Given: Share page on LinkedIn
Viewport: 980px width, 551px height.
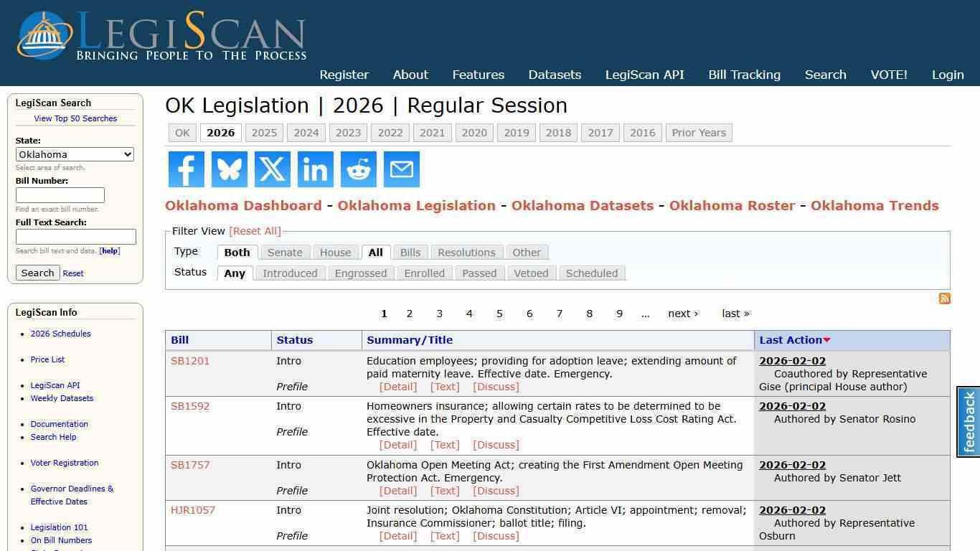Looking at the screenshot, I should [315, 169].
